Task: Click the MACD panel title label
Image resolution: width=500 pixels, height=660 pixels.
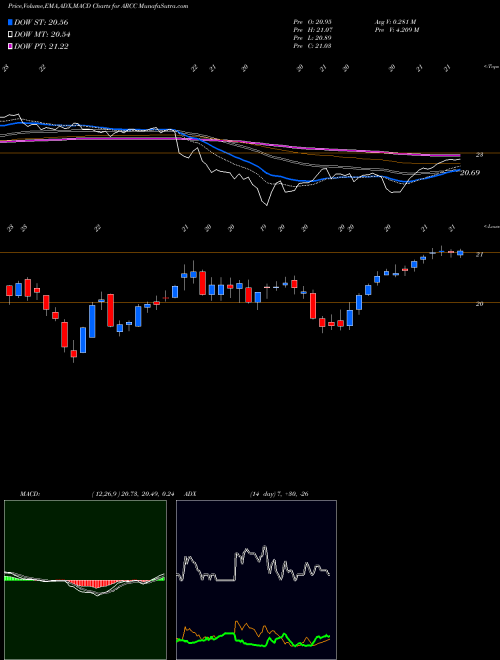Action: 29,494
